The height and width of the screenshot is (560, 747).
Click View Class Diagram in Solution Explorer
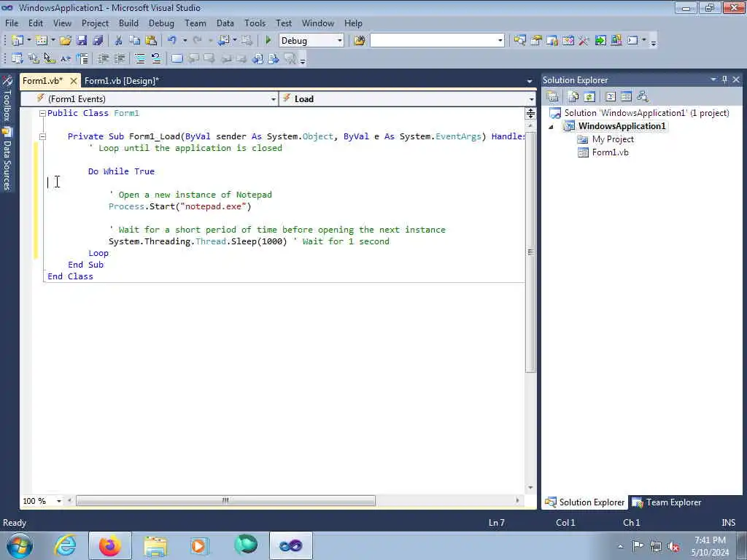642,97
